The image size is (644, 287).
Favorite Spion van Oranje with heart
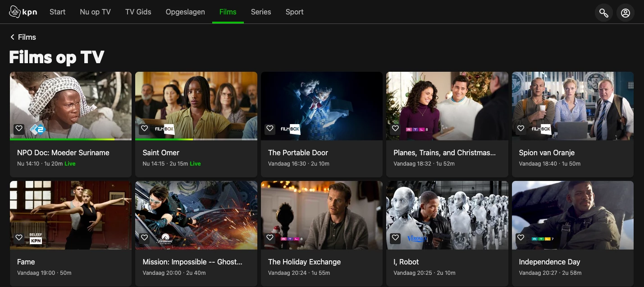[x=521, y=129]
